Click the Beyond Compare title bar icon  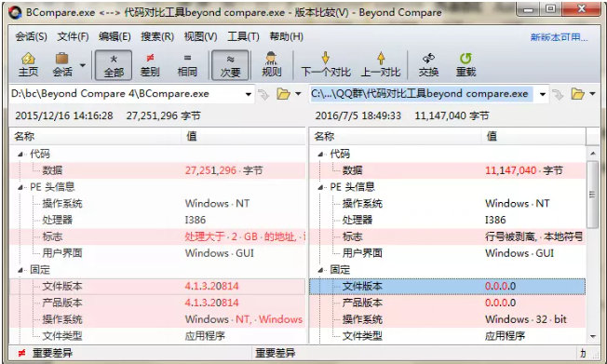[x=15, y=12]
